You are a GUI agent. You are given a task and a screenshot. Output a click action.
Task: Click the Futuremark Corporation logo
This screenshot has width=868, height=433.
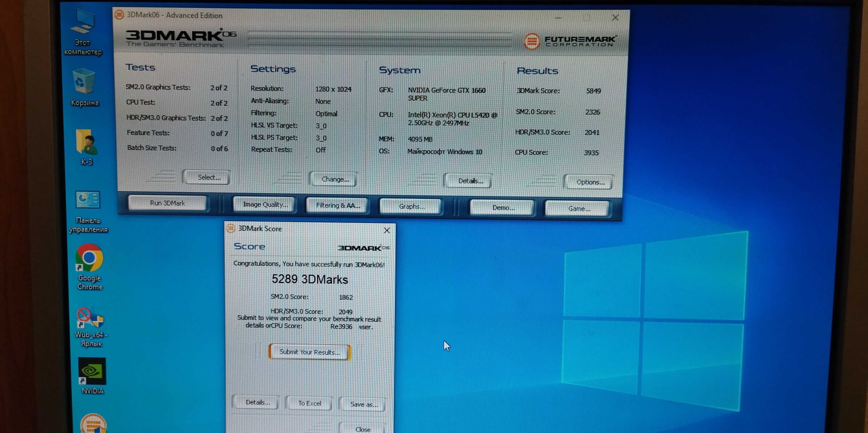pyautogui.click(x=570, y=41)
